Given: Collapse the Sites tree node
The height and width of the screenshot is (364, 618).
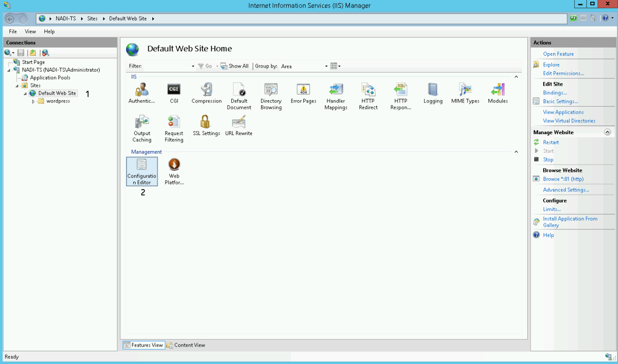Looking at the screenshot, I should click(17, 86).
